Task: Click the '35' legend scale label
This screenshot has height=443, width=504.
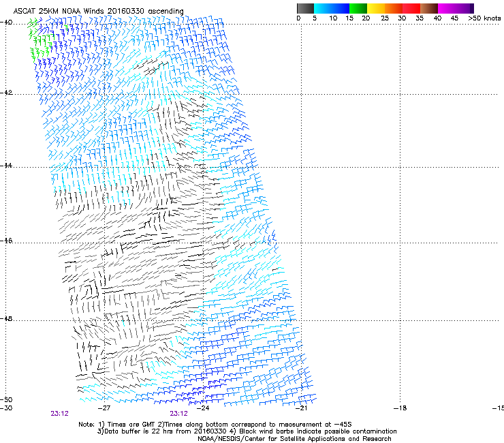Action: (420, 18)
